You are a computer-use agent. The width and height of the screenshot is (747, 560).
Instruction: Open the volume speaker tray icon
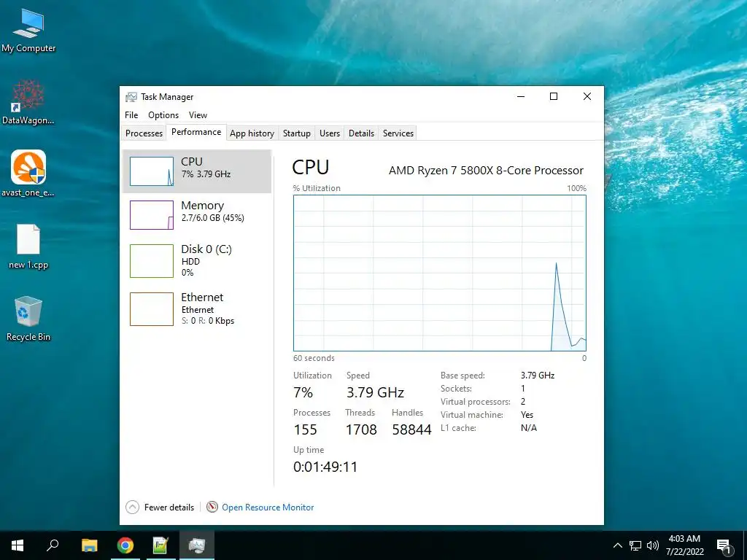coord(653,545)
